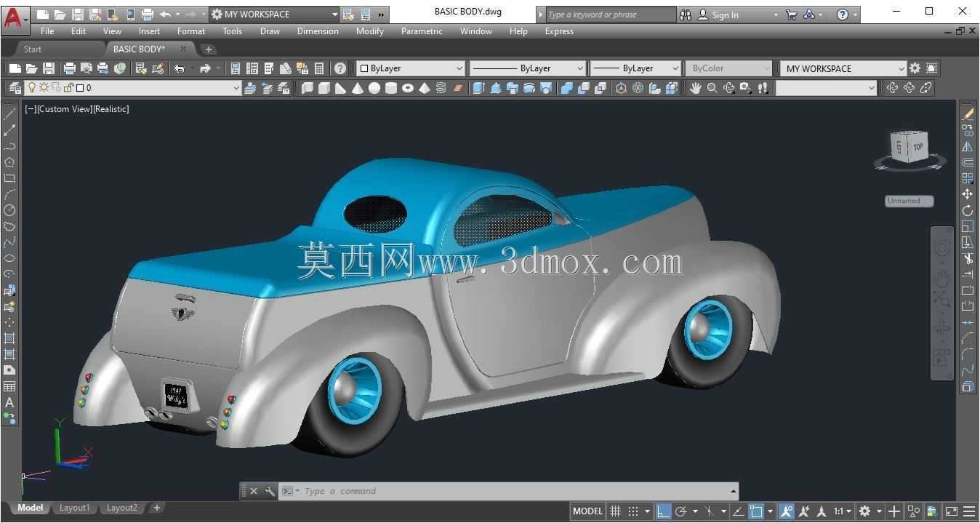Select the Multiline Text A tool
The width and height of the screenshot is (980, 523).
pos(9,402)
